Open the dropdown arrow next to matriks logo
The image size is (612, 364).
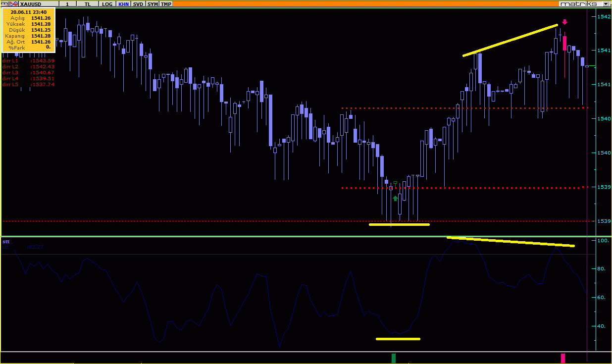[606, 3]
